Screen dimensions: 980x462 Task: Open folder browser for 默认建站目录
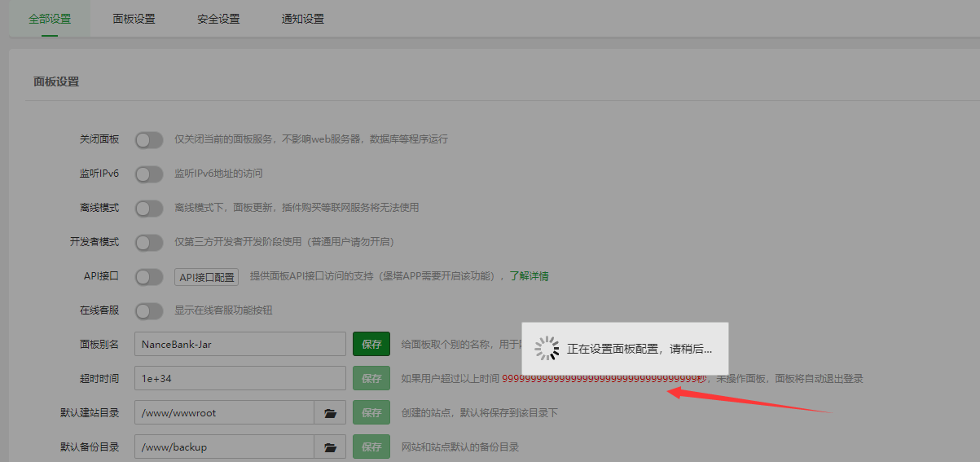tap(330, 413)
